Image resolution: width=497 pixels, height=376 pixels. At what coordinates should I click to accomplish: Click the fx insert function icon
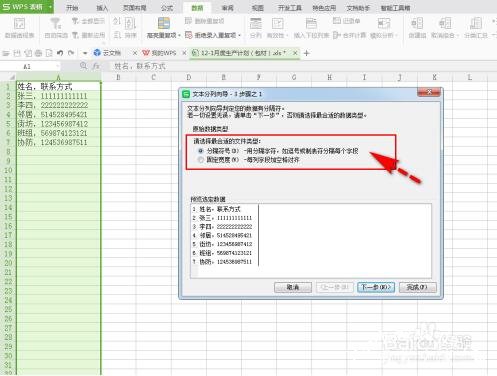[96, 66]
